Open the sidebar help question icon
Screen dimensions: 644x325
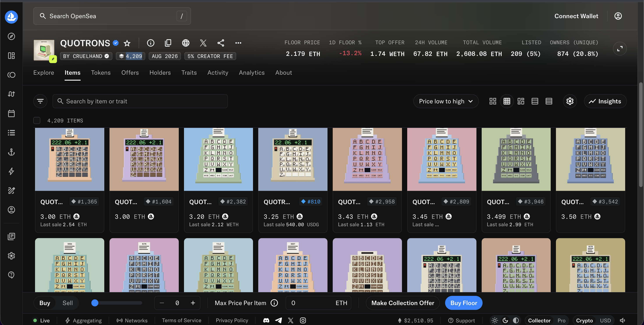pyautogui.click(x=11, y=275)
